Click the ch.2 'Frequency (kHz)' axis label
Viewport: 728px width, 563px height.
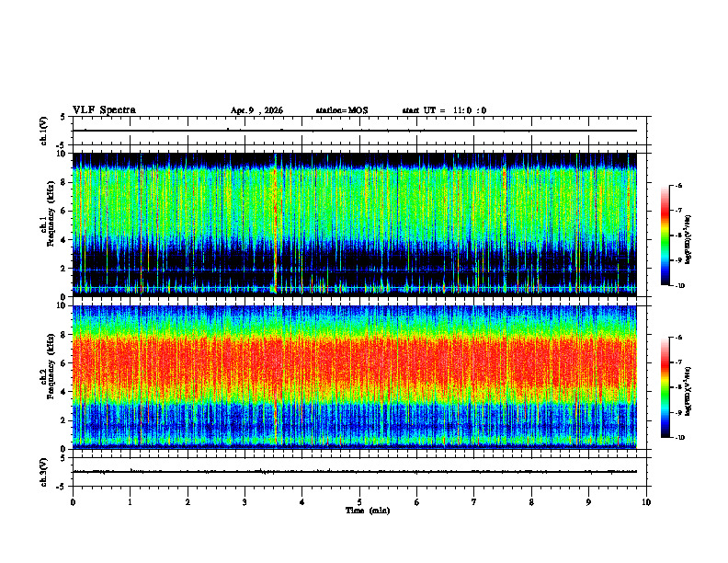pos(51,366)
